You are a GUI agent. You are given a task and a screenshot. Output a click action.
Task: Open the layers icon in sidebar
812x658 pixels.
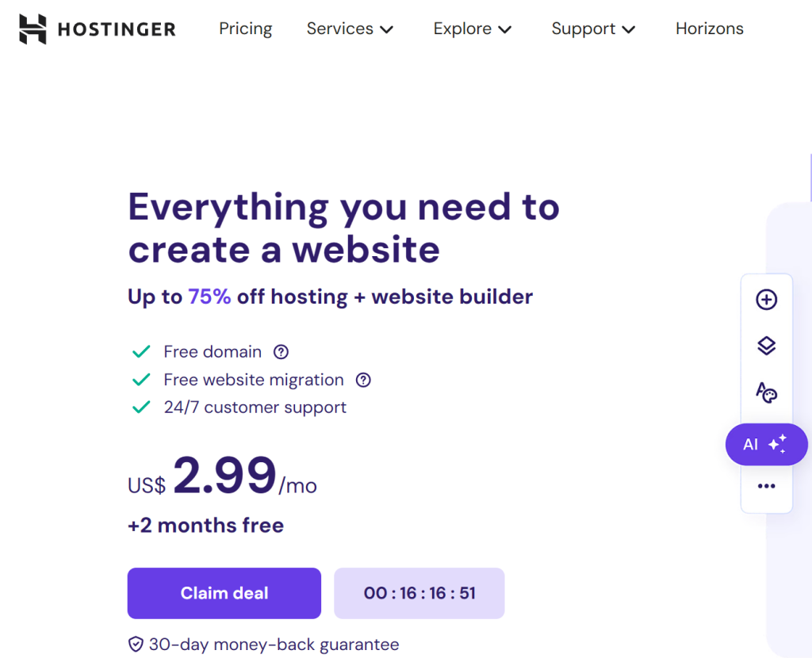(x=767, y=346)
